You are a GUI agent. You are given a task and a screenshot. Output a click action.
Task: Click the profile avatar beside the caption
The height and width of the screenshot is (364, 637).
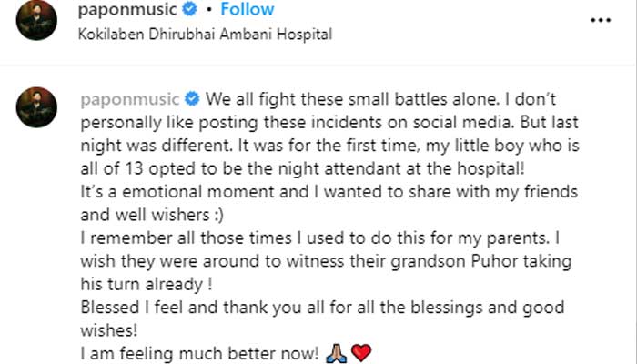tap(35, 107)
